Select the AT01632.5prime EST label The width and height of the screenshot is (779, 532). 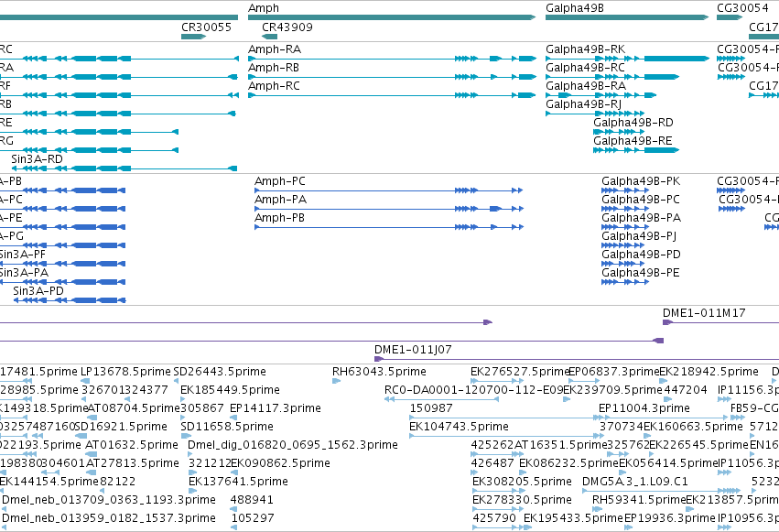click(132, 445)
